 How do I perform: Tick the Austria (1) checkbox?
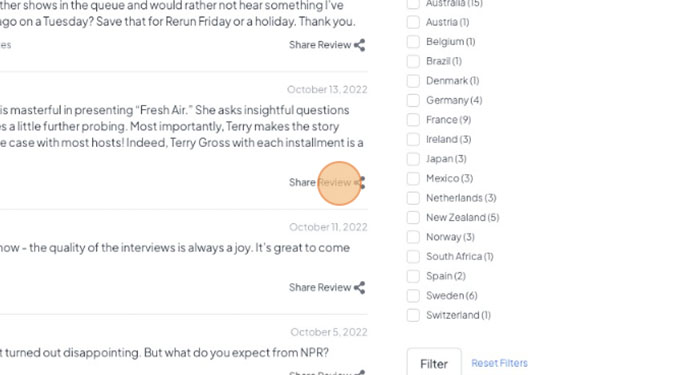[x=413, y=22]
